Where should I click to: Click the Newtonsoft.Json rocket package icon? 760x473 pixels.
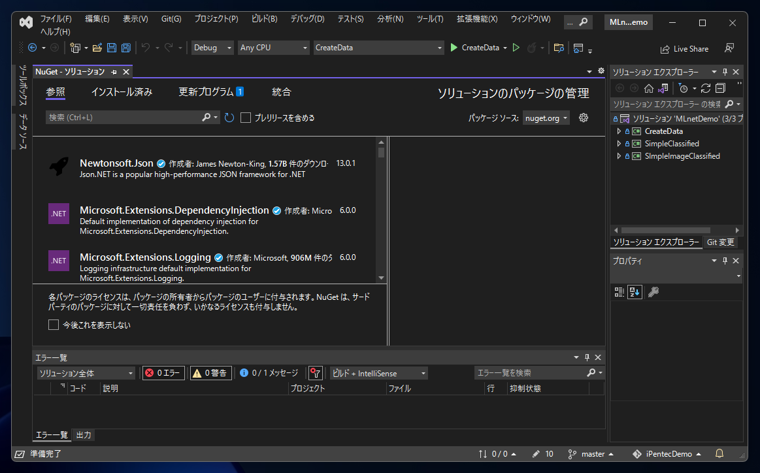point(59,166)
